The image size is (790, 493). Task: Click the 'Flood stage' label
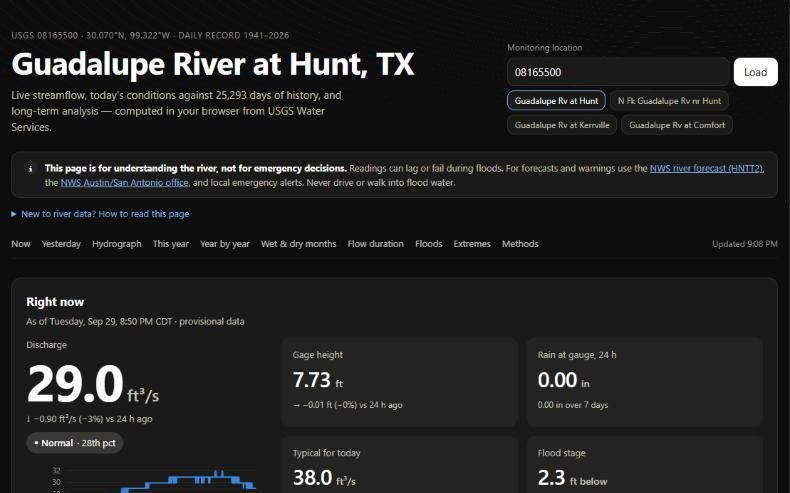(561, 453)
